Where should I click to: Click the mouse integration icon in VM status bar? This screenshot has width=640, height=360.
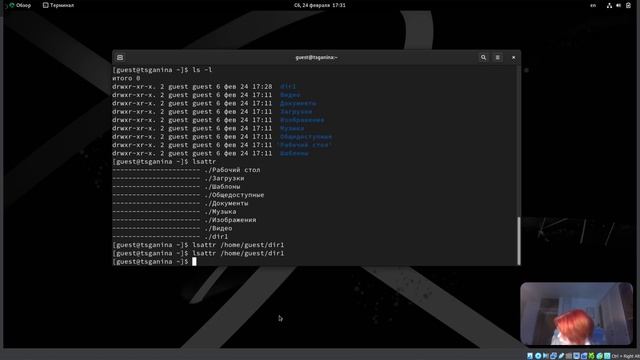(x=600, y=356)
